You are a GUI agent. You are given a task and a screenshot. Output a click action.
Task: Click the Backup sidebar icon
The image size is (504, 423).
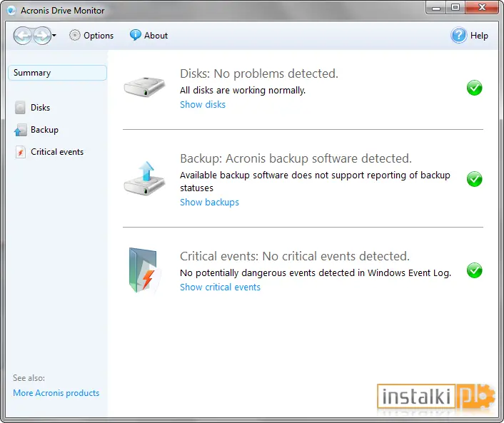click(x=20, y=130)
